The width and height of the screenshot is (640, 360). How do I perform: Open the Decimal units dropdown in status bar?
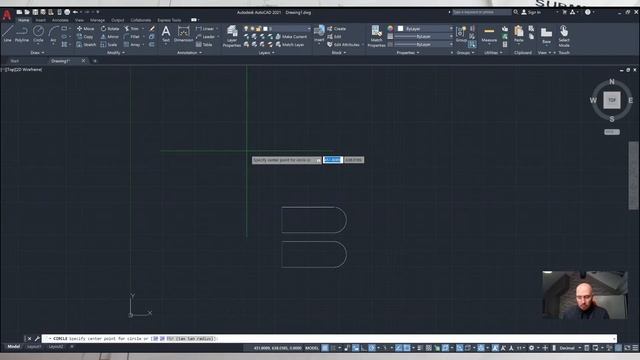[x=570, y=348]
